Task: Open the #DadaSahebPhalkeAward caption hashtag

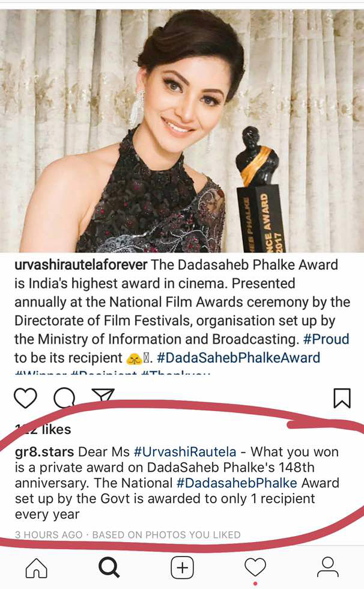Action: (238, 358)
